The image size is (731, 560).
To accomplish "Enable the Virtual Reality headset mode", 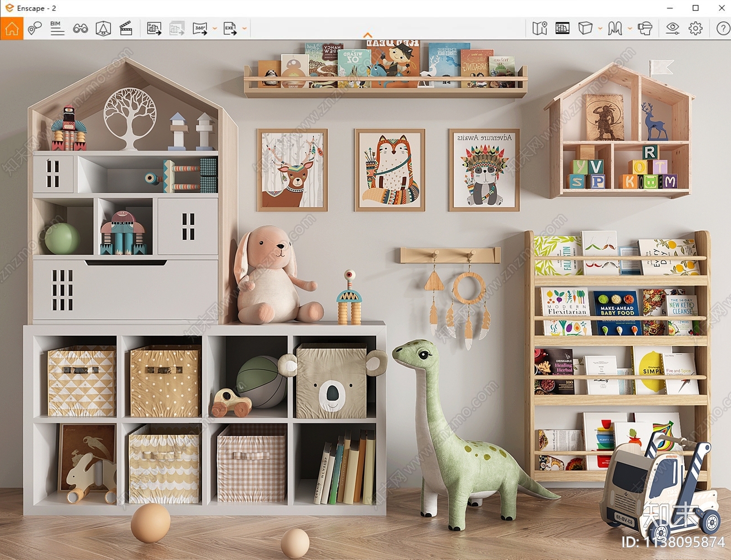I will point(645,28).
